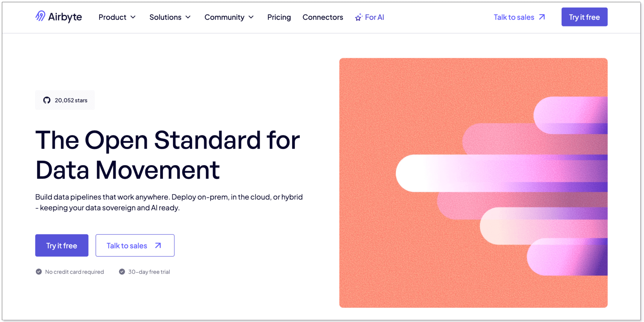The height and width of the screenshot is (322, 644).
Task: Click the Airbyte logo icon
Action: pos(40,16)
